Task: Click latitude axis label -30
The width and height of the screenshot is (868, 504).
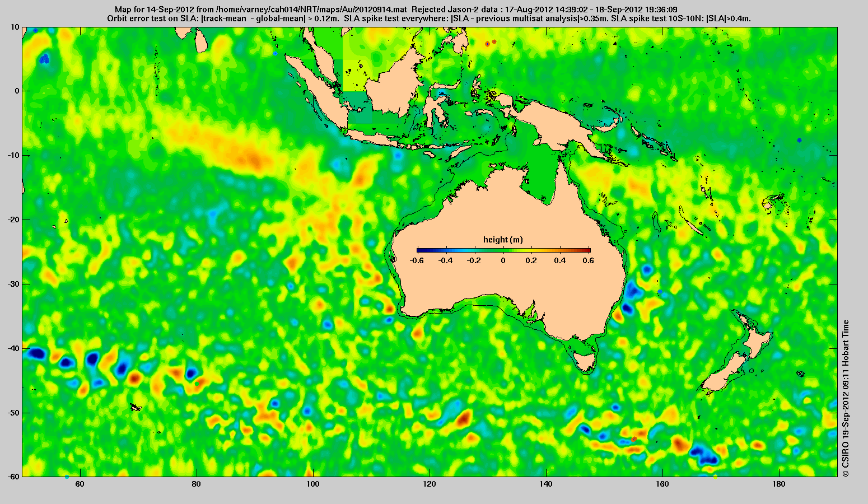Action: pos(14,284)
